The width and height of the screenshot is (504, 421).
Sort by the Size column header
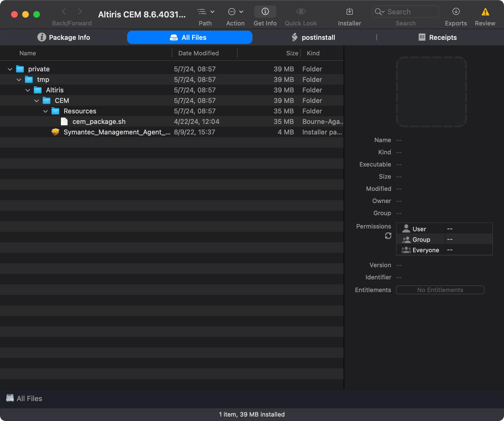[292, 53]
